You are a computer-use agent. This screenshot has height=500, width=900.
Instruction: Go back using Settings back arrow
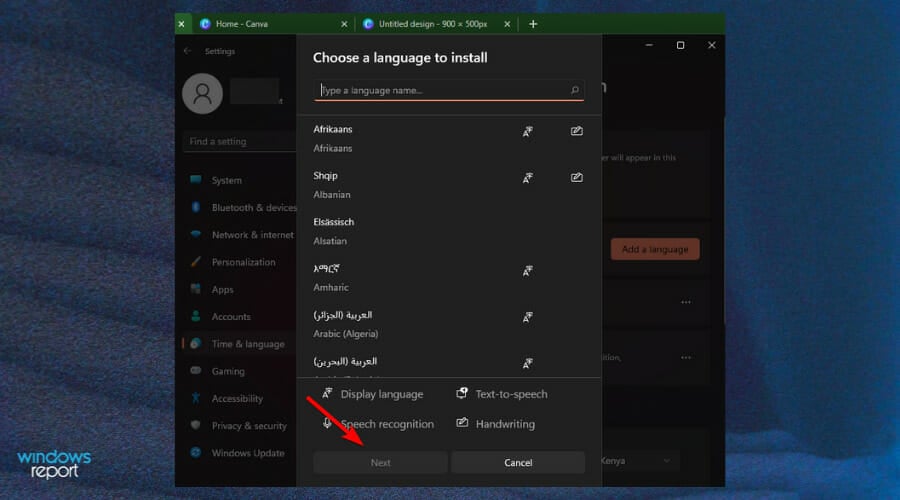[187, 51]
